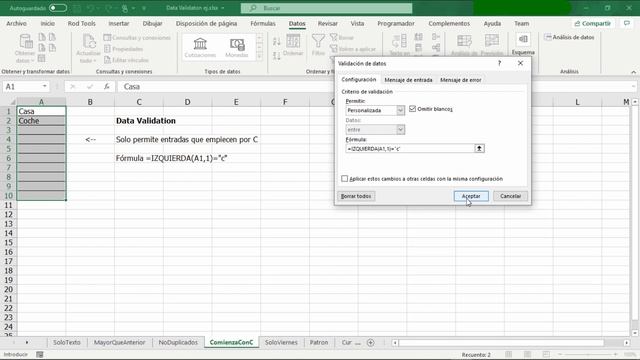640x360 pixels.
Task: Open Quick Access Toolbar customize dropdown
Action: tap(144, 8)
